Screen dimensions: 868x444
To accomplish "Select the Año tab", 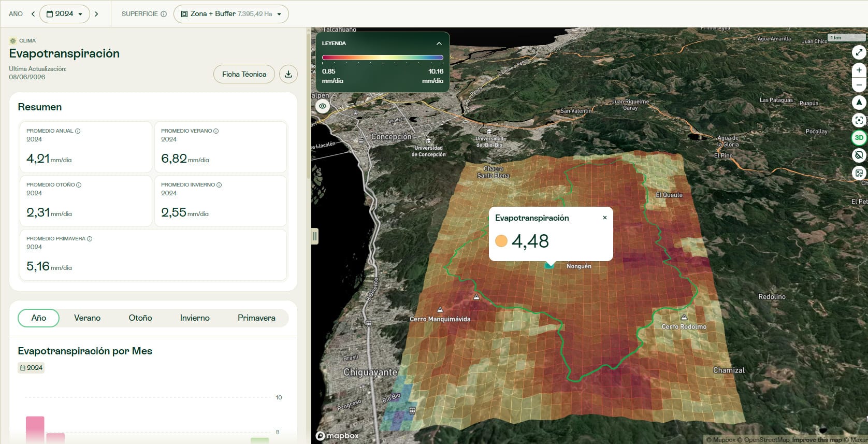I will pyautogui.click(x=39, y=318).
